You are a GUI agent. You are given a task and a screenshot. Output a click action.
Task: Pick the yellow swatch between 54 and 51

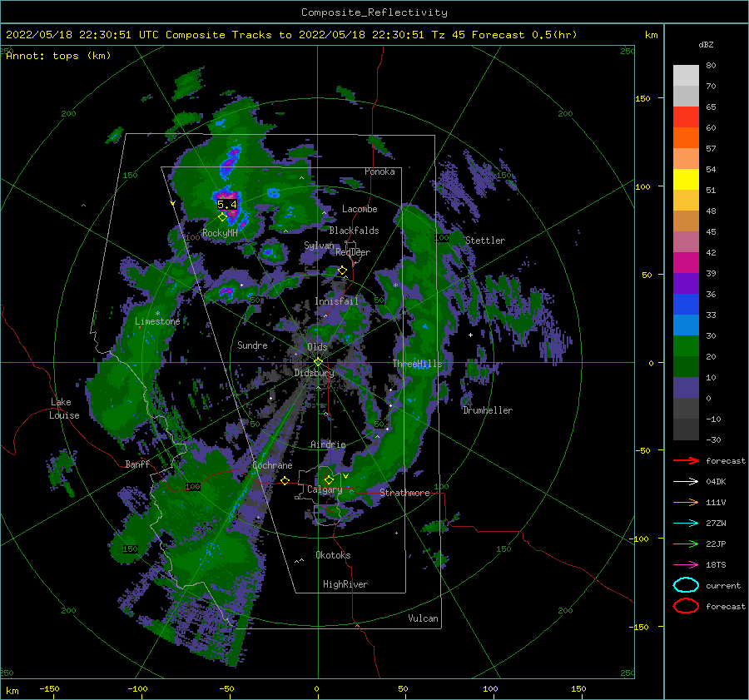(x=686, y=179)
